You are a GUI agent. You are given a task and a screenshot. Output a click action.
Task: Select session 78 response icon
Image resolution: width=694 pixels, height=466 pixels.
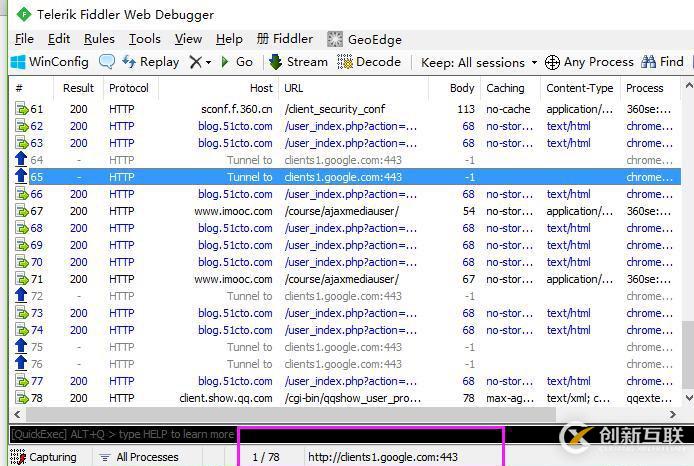tap(22, 398)
